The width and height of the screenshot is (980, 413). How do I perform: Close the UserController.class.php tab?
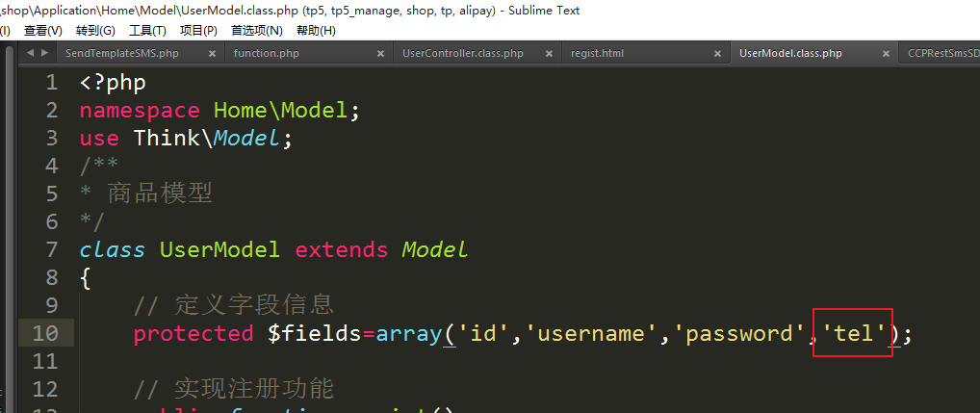point(549,54)
